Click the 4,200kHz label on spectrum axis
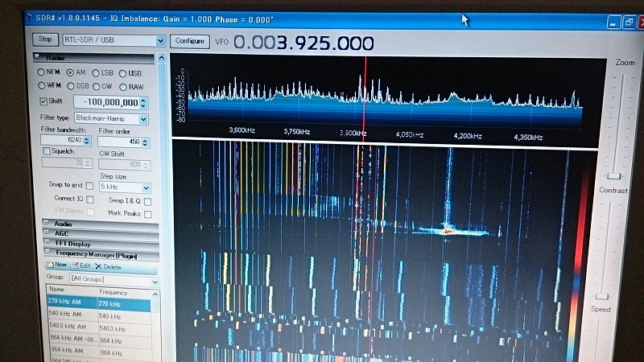 coord(468,136)
